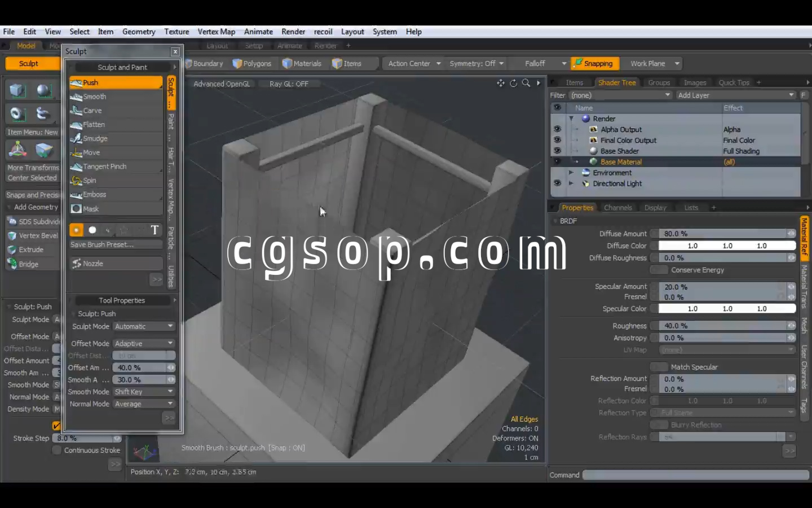
Task: Open the Sculpt Mode Automatic dropdown
Action: click(x=144, y=326)
